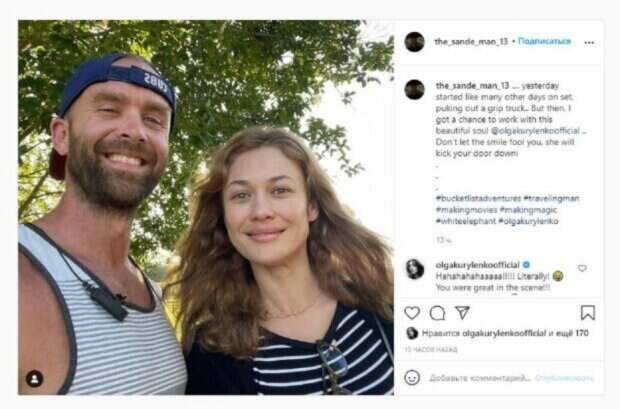Open comments via the speech bubble icon

[x=437, y=313]
